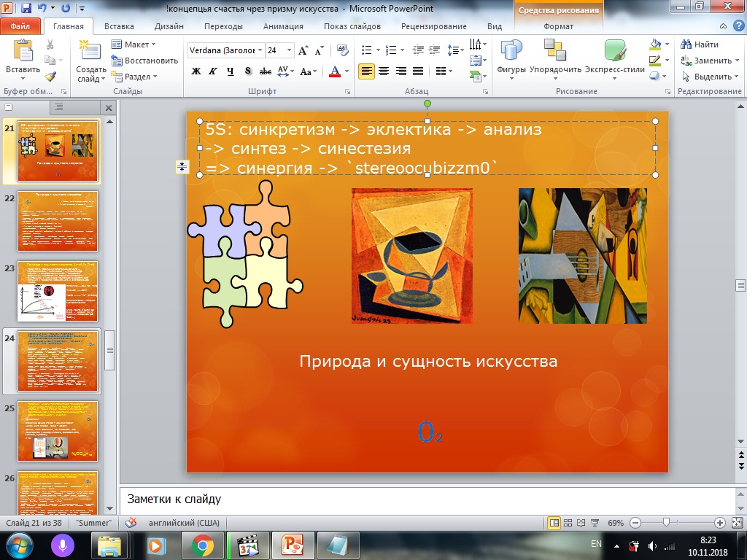Image resolution: width=747 pixels, height=560 pixels.
Task: Click the Вставить paste icon
Action: point(23,50)
